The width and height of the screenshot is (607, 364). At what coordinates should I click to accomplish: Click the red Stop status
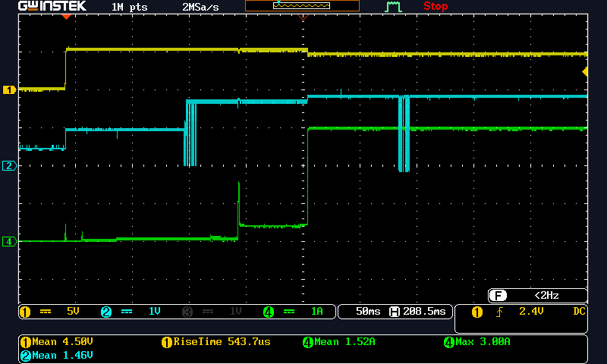(x=436, y=7)
